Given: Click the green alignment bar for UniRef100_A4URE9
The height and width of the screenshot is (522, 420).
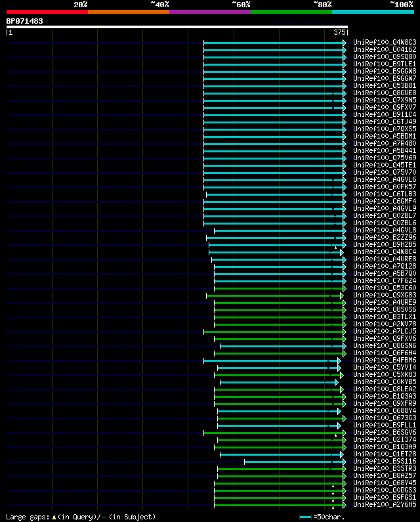Looking at the screenshot, I should 280,303.
